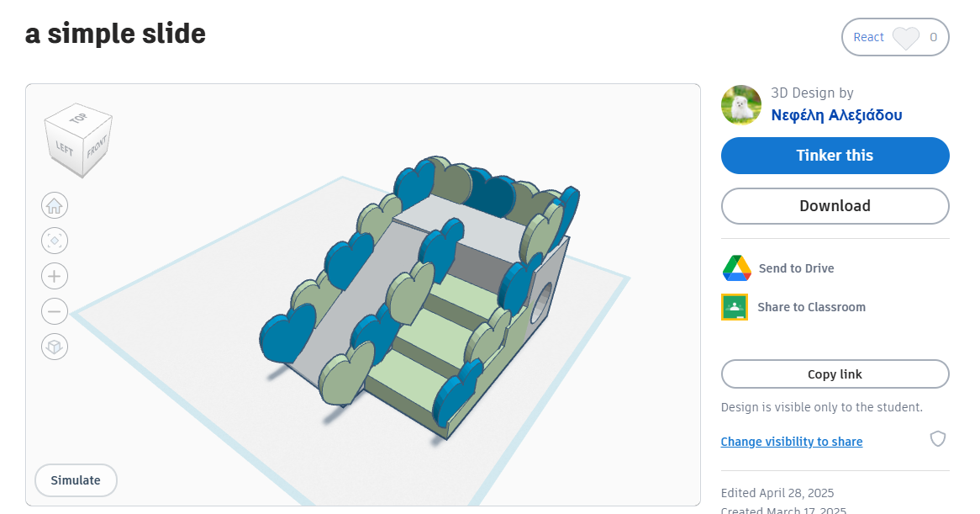The height and width of the screenshot is (514, 980).
Task: Click the Google Classroom icon
Action: pyautogui.click(x=735, y=307)
